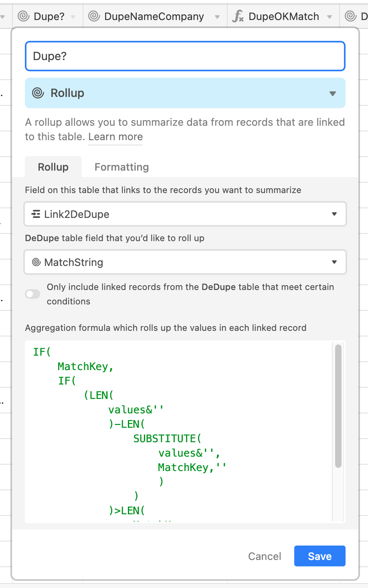Select the Rollup tab

(53, 167)
